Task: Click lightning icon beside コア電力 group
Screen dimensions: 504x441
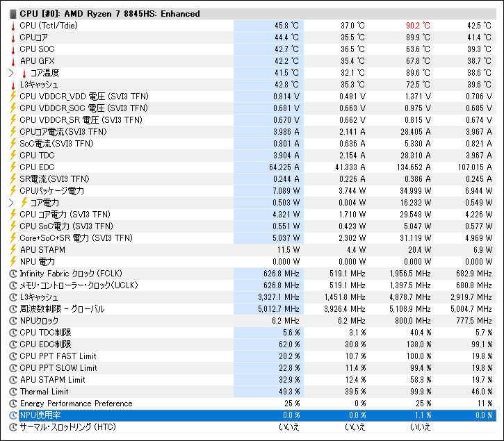Action: (x=24, y=203)
